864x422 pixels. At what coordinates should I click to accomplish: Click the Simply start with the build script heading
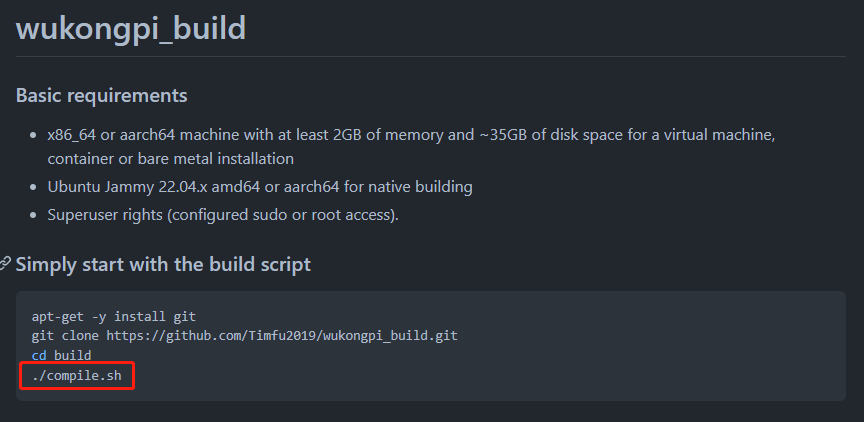click(x=163, y=264)
